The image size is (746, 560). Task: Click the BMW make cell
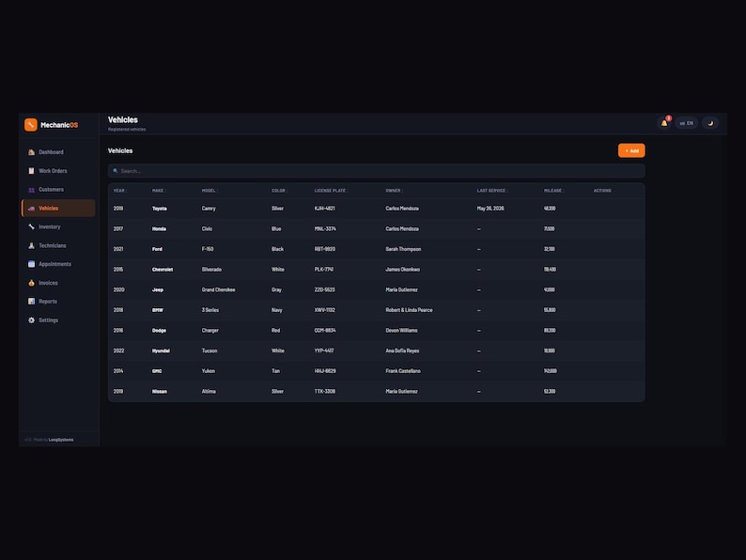point(158,310)
